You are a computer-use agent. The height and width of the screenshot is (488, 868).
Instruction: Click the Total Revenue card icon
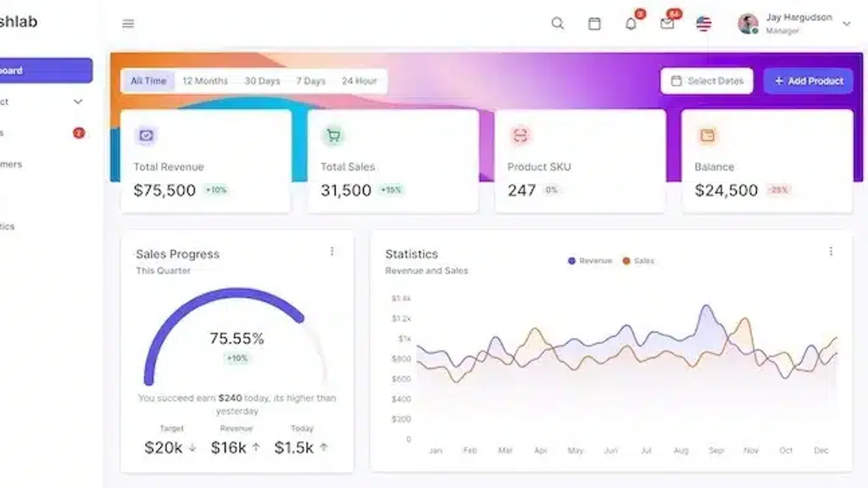[x=146, y=136]
